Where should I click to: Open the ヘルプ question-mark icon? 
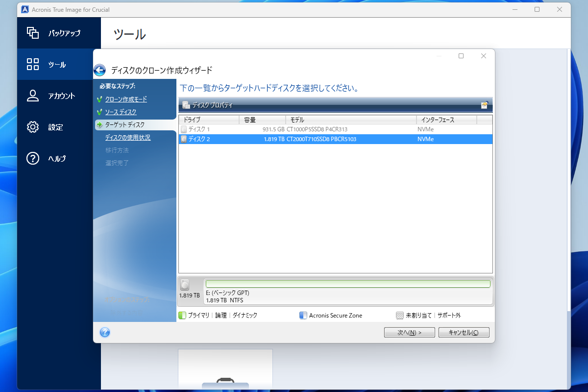pos(32,158)
